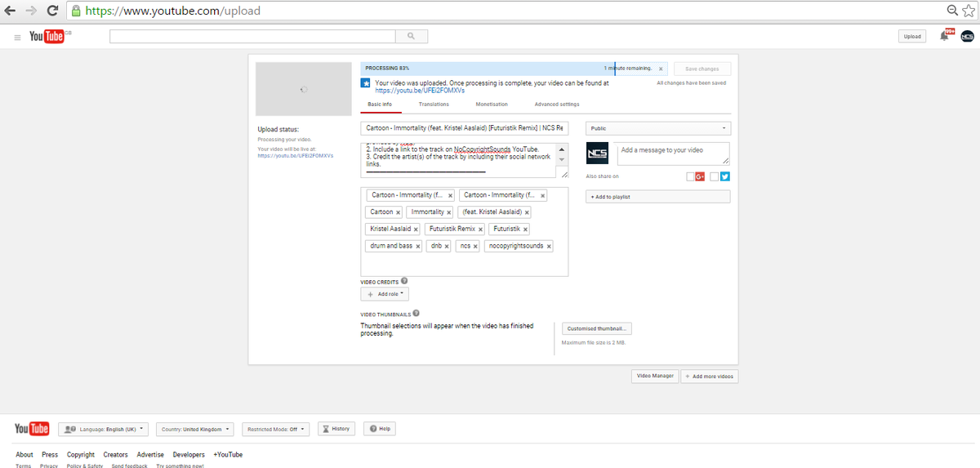980x468 pixels.
Task: Go to YouTube home via header logo
Action: point(47,37)
